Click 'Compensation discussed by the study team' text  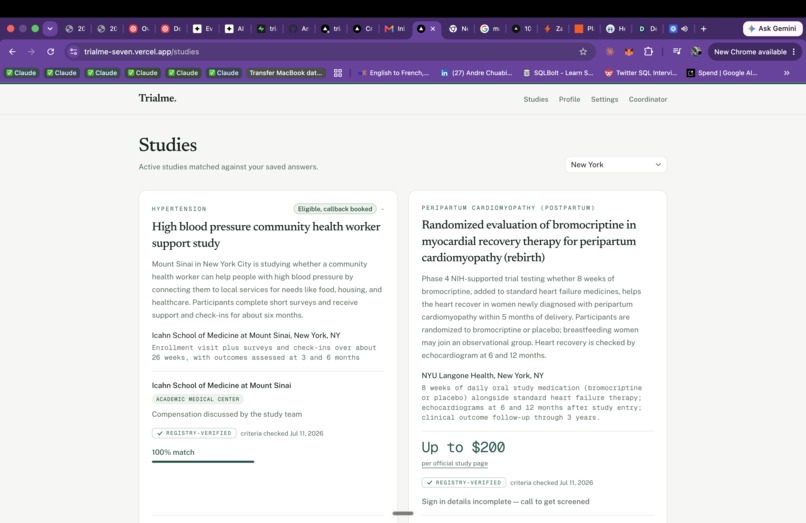pos(227,414)
